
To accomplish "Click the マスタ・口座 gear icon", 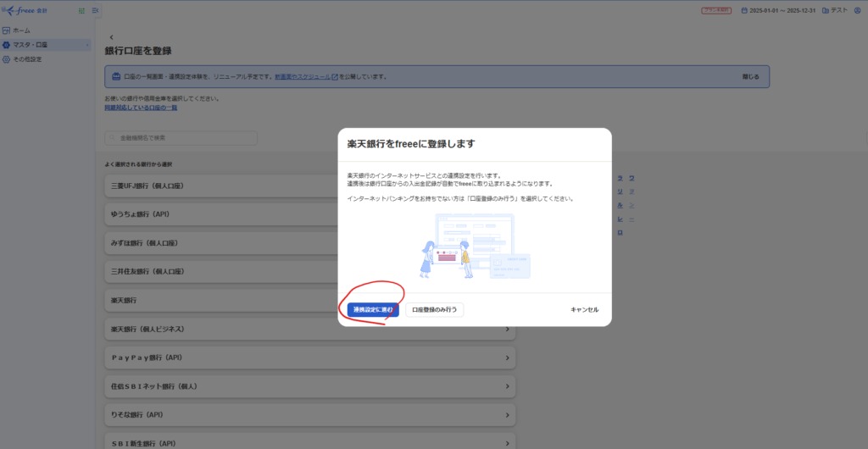I will coord(7,45).
